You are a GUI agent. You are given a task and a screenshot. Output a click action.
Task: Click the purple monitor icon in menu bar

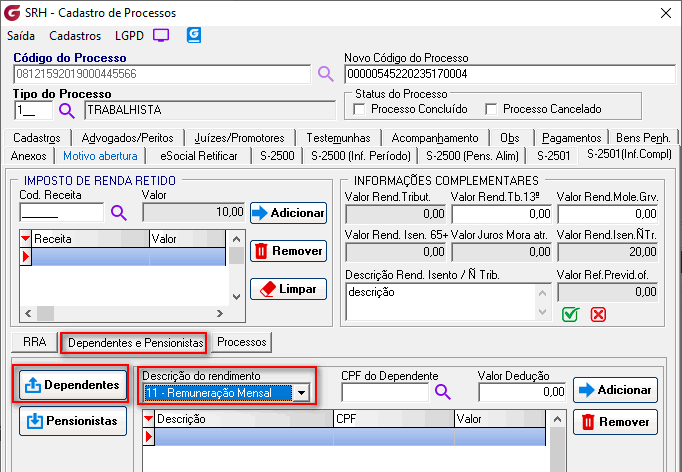click(161, 35)
